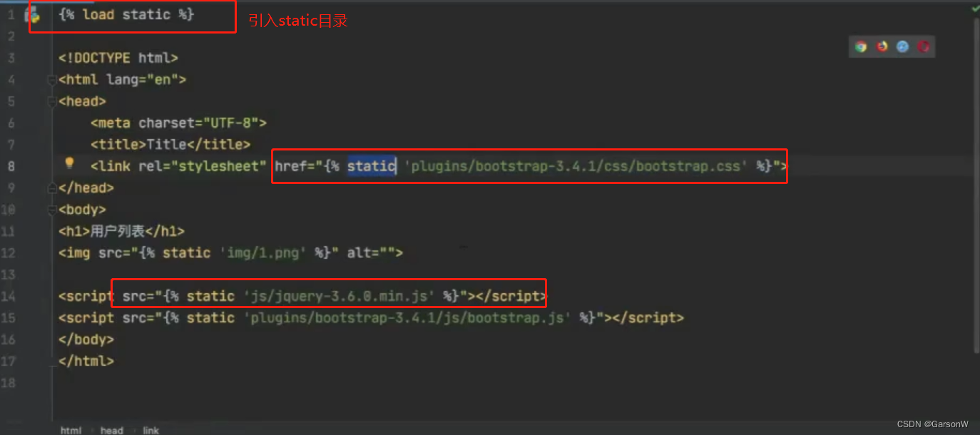Click the '<h1>用户列表</h1>' line
Screen dimensions: 980x435
(122, 231)
